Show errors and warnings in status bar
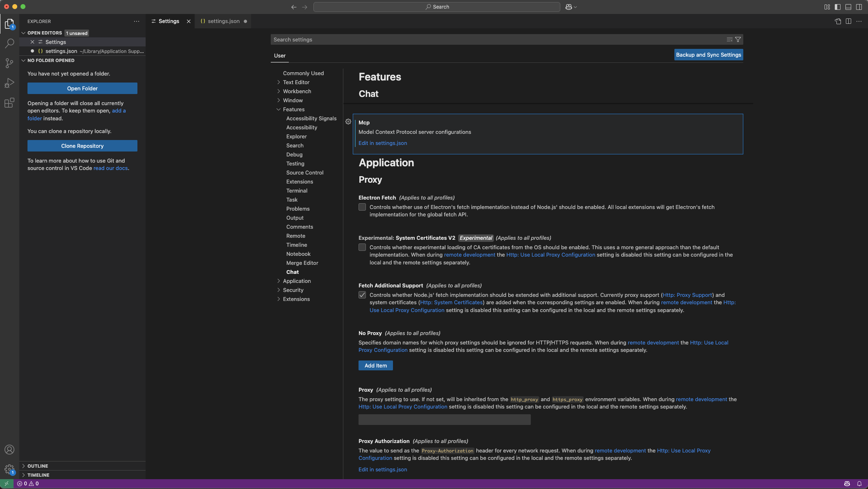This screenshot has width=868, height=489. [28, 484]
